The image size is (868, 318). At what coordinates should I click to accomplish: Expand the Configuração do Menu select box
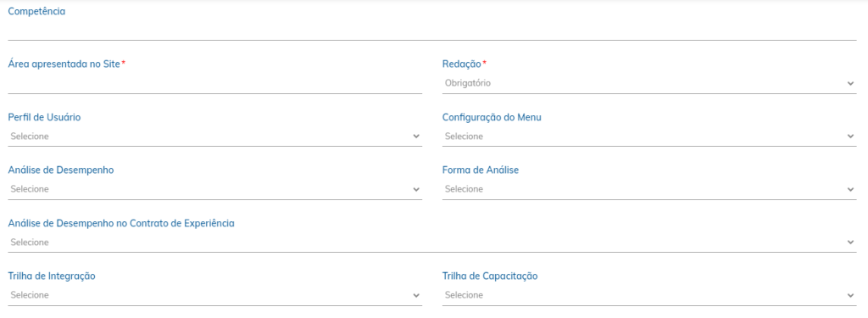click(649, 137)
